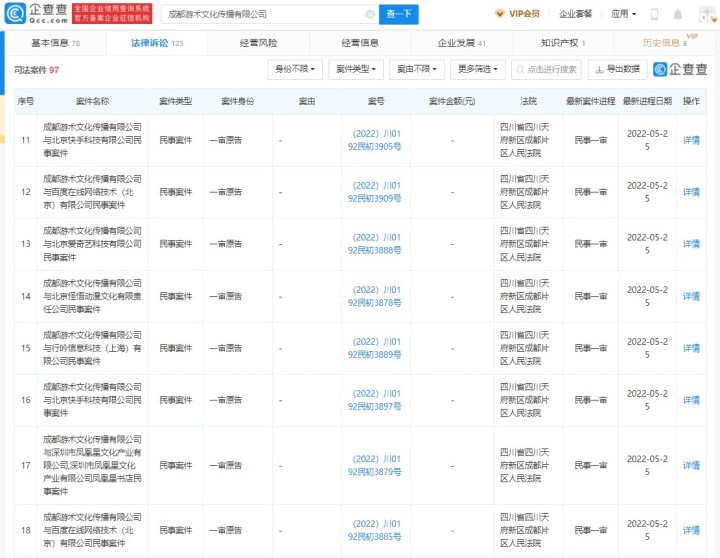Click the 点击进行搜索 case search field
The height and width of the screenshot is (558, 720).
(546, 69)
